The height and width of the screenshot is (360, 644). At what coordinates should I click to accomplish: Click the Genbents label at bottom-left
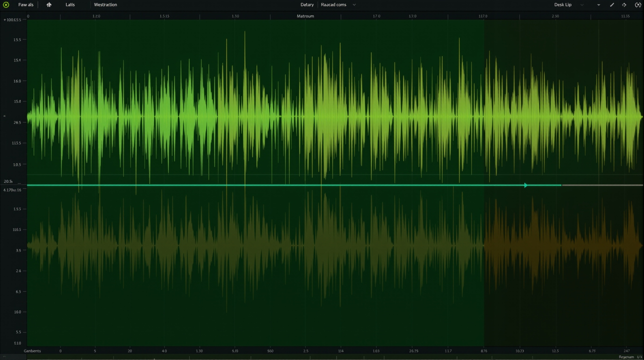(32, 351)
